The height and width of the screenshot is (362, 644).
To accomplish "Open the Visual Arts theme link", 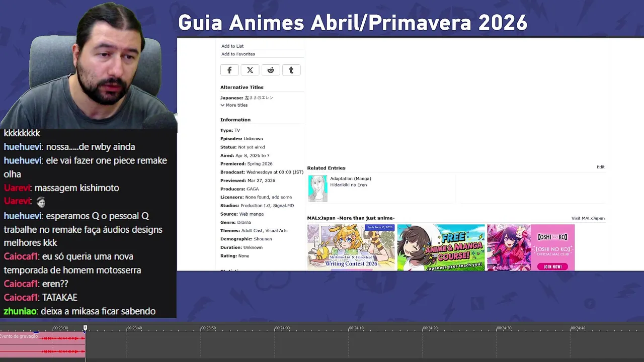I will click(276, 231).
